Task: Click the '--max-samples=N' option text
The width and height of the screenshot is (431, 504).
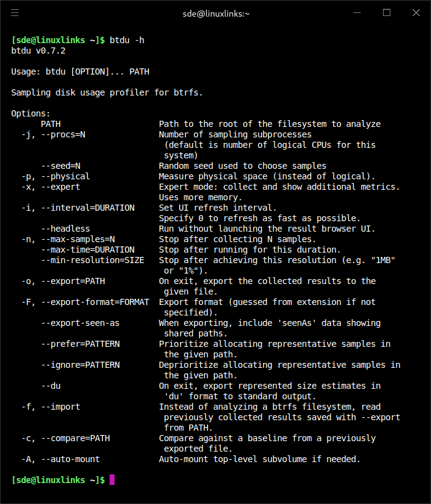Action: pos(78,239)
